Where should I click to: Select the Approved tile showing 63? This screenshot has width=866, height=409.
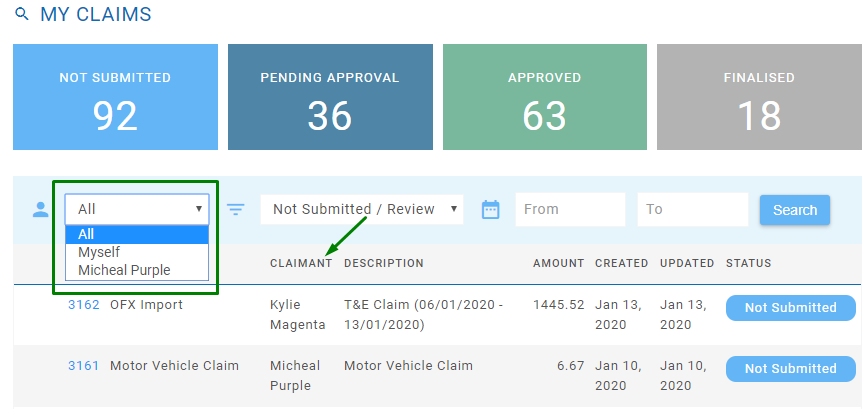coord(544,97)
